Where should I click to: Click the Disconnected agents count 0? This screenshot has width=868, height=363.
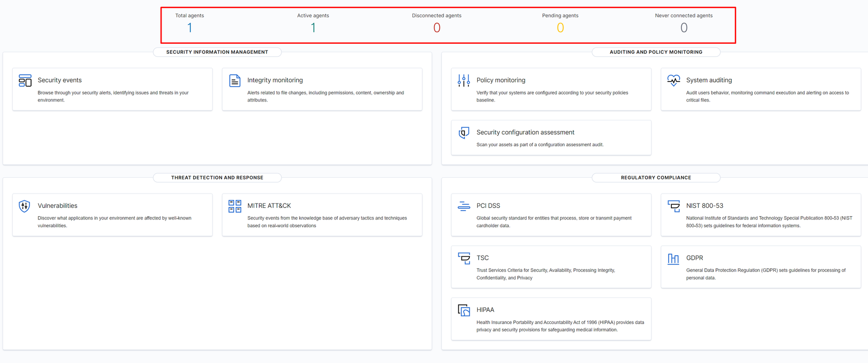(437, 28)
